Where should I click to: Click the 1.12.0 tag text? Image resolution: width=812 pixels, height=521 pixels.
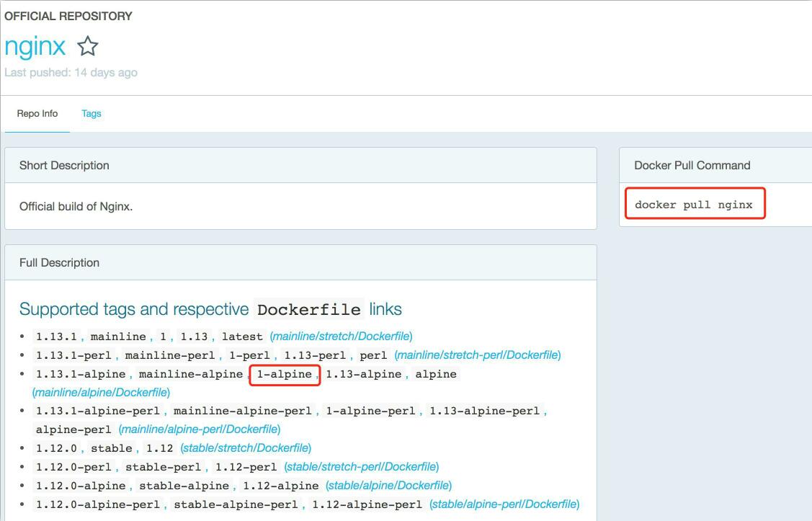pos(56,448)
